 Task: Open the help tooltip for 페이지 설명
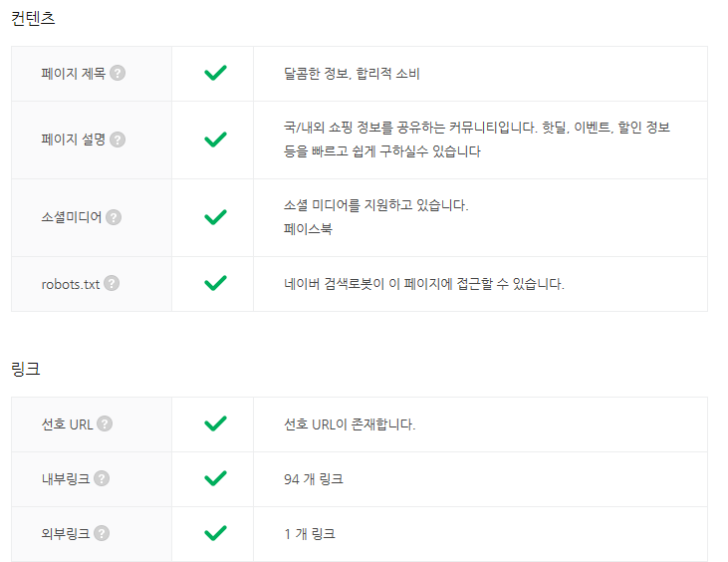[118, 140]
